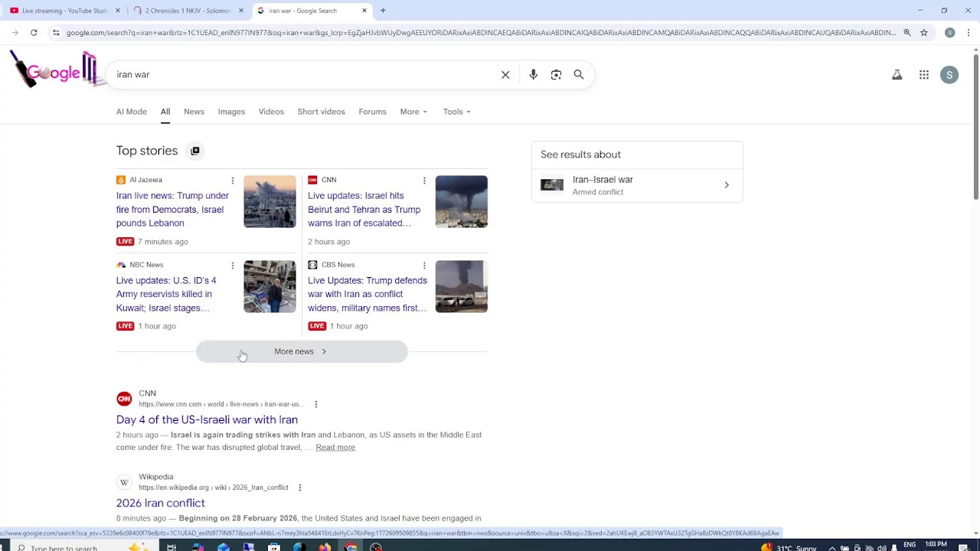Close the iran war Google Search tab

(x=364, y=11)
